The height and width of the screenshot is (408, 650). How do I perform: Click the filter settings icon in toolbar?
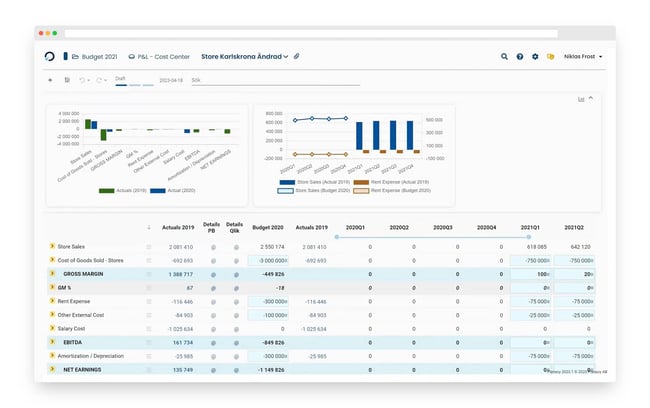tap(67, 80)
